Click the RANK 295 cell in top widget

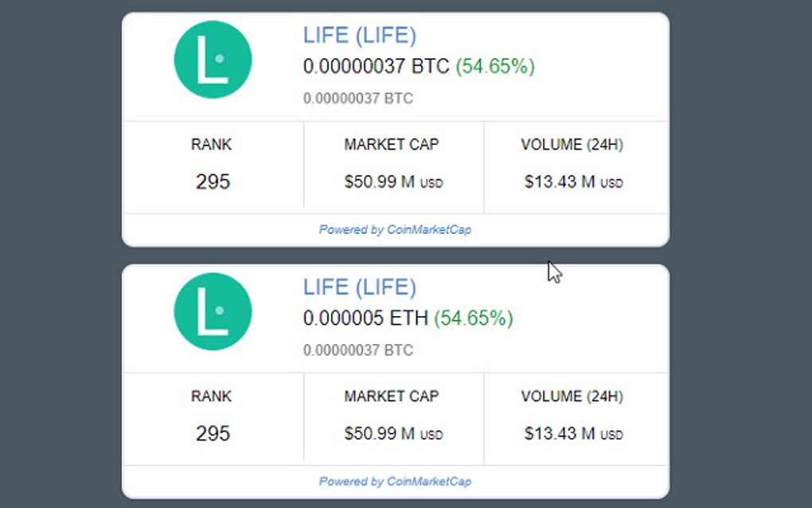(x=211, y=182)
